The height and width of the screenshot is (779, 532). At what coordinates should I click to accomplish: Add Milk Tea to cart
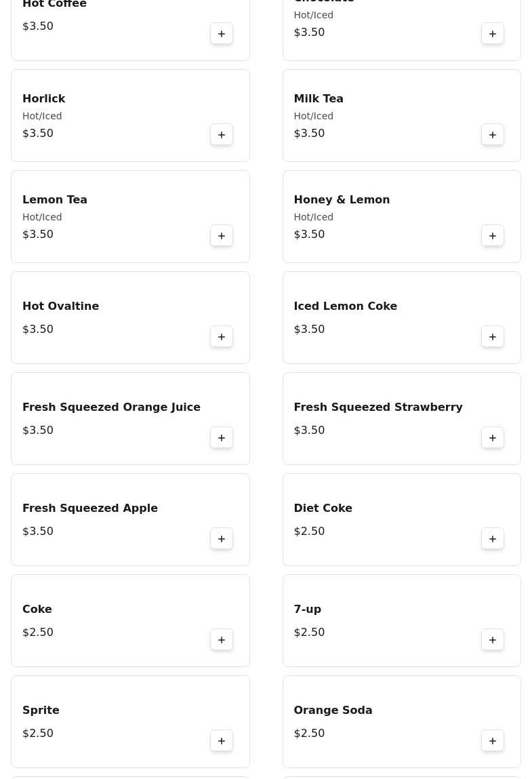pos(493,135)
